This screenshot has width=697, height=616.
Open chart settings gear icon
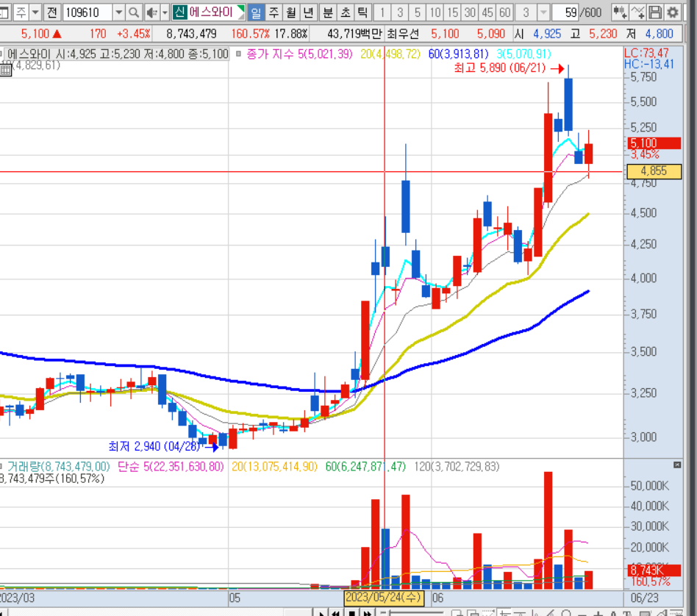click(673, 12)
